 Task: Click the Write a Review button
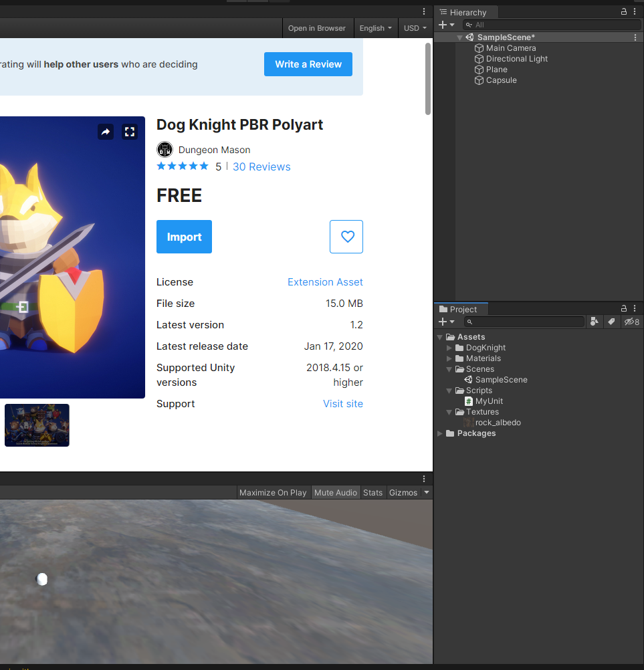point(308,64)
